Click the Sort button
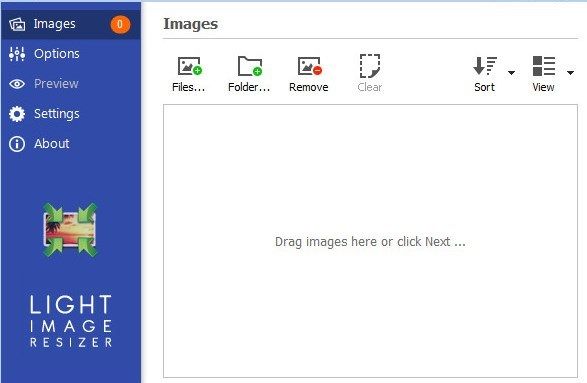Image resolution: width=587 pixels, height=383 pixels. tap(485, 74)
